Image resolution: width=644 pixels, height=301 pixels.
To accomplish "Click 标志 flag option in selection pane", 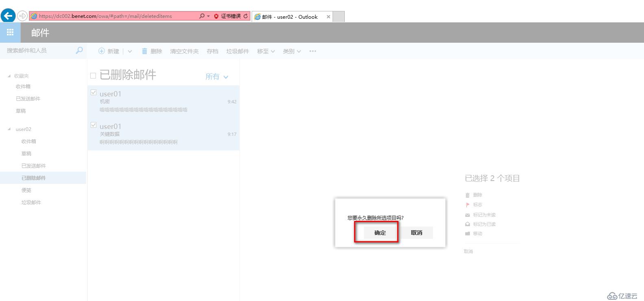I will 474,205.
